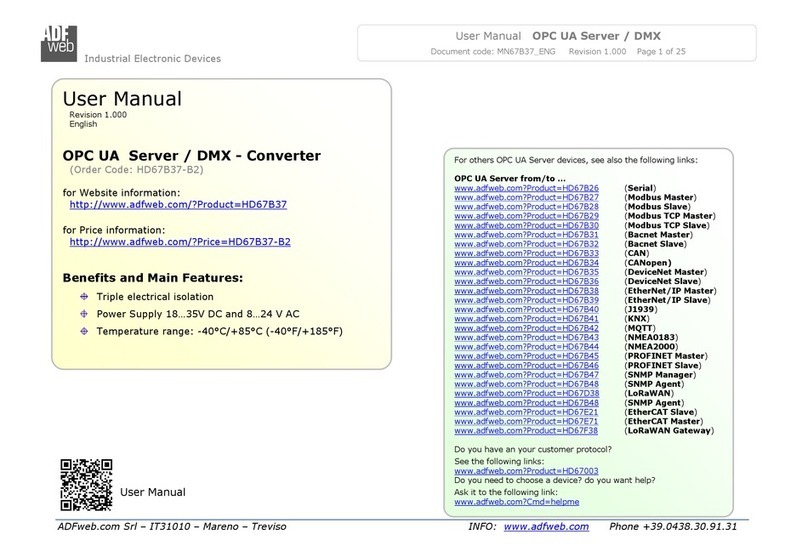The width and height of the screenshot is (808, 557).
Task: Open the HD67B38 EtherNet/IP Master link
Action: [x=526, y=291]
